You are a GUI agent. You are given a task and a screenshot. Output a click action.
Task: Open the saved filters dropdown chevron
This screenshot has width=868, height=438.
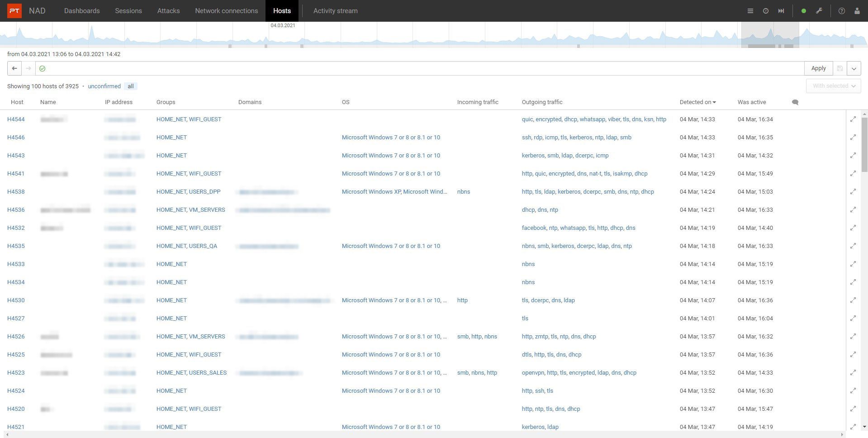[x=854, y=68]
